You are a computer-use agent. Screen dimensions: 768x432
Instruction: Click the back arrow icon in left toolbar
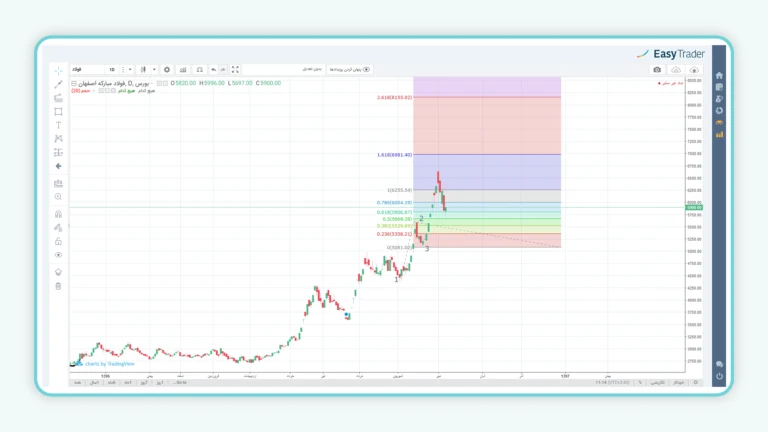click(x=58, y=167)
